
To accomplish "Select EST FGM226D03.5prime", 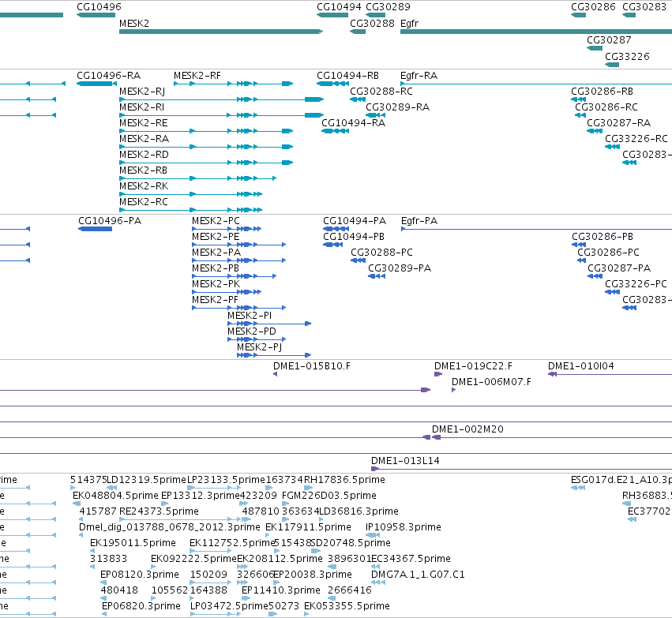I will (x=329, y=496).
